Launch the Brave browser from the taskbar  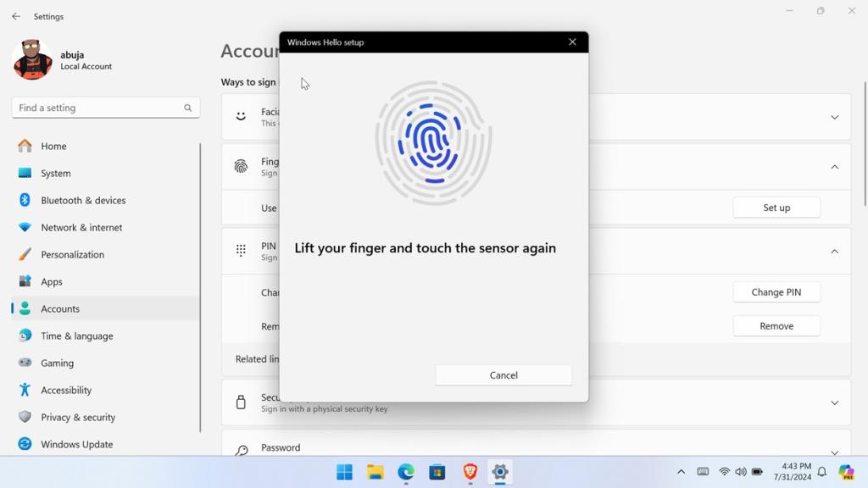[469, 472]
